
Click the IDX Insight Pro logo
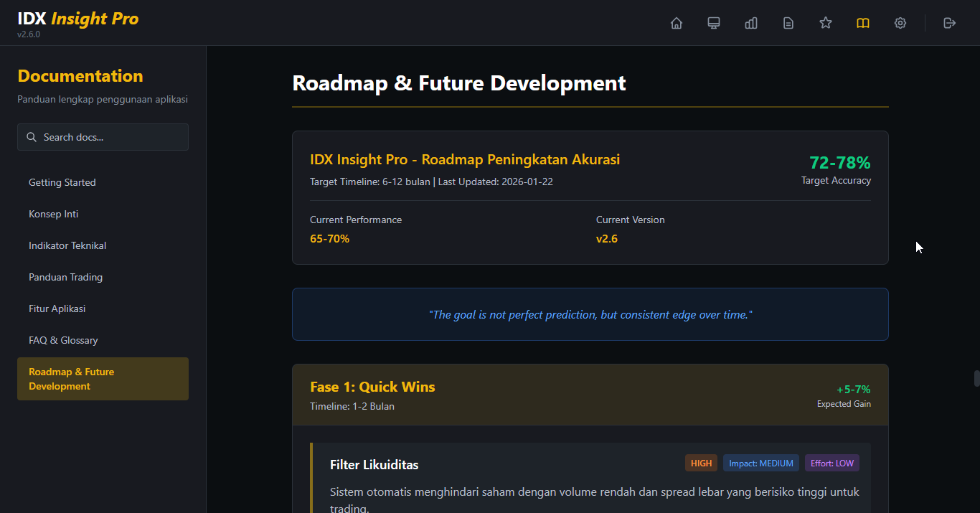(78, 19)
